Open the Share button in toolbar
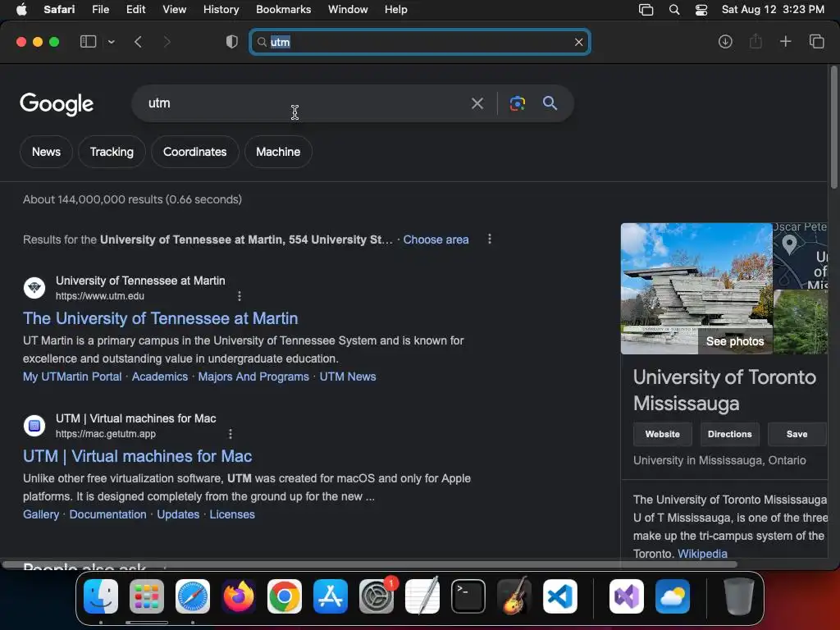The width and height of the screenshot is (840, 630). [756, 41]
